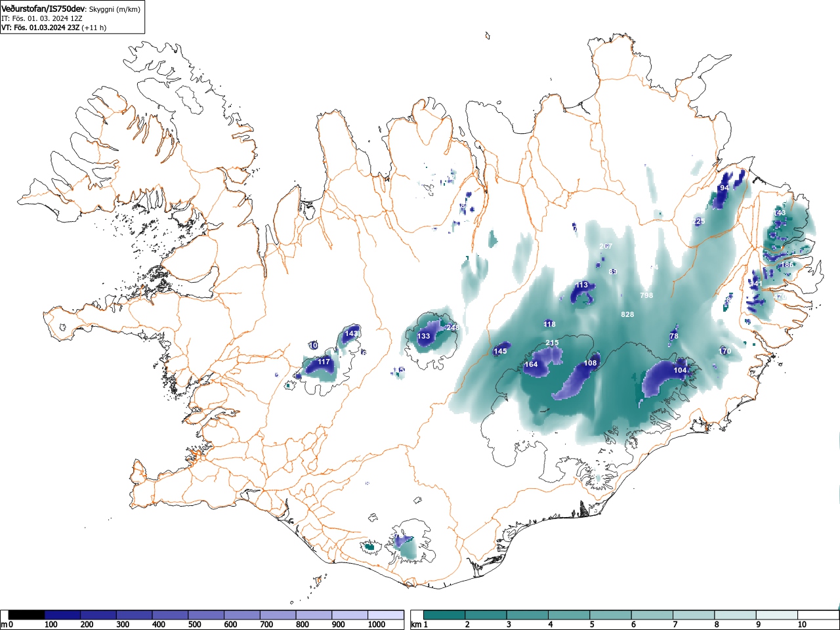The width and height of the screenshot is (840, 630).
Task: Click the visibility value 104 on the map
Action: [680, 370]
